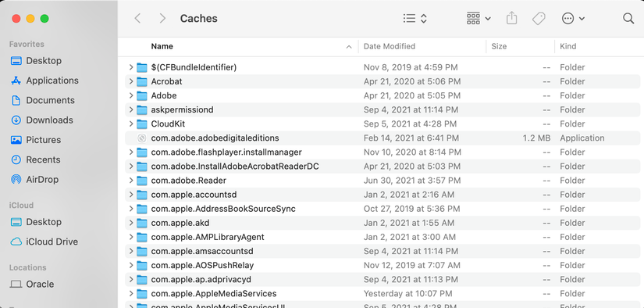Sort by the Date Modified column
Screen dimensions: 644x308
(x=390, y=46)
